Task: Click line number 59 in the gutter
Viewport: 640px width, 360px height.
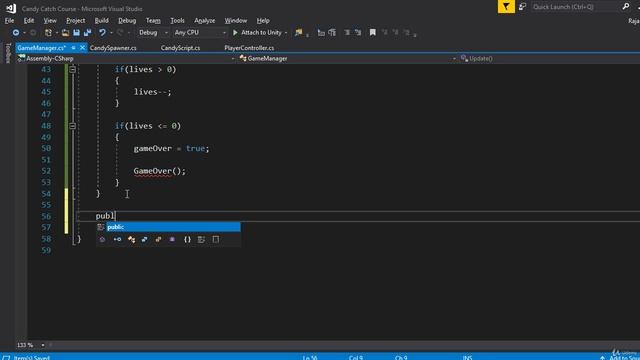Action: coord(46,250)
